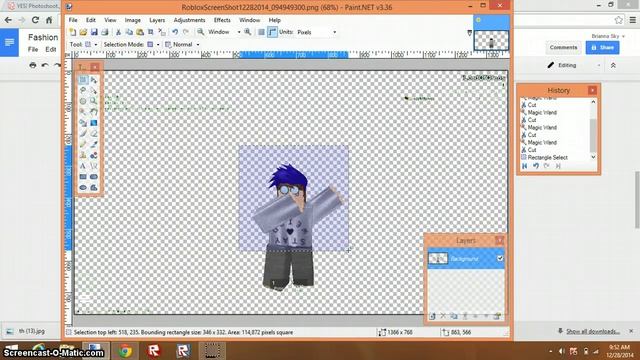
Task: Select the Move Selection tool
Action: coord(94,90)
